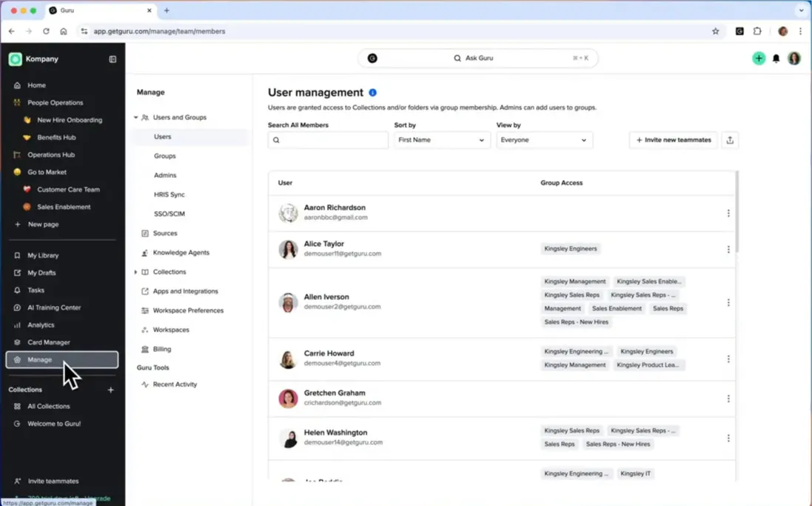The image size is (812, 506).
Task: Open the tab list dropdown in Chrome
Action: click(801, 10)
